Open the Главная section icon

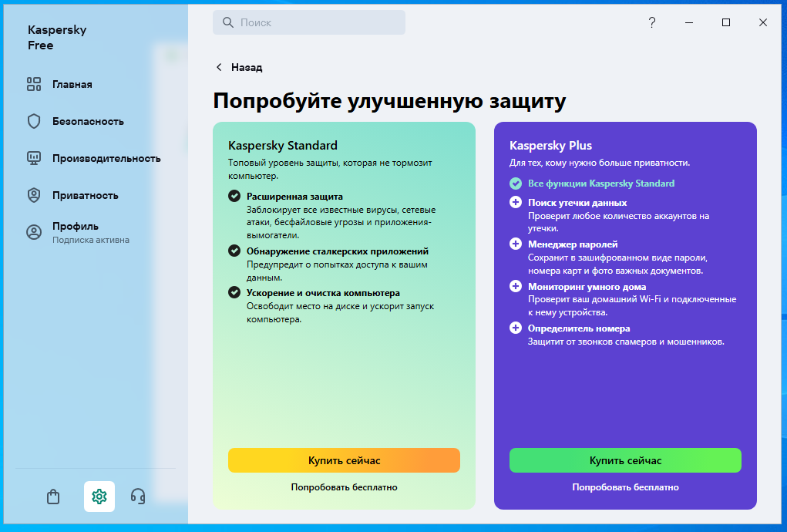pos(34,84)
